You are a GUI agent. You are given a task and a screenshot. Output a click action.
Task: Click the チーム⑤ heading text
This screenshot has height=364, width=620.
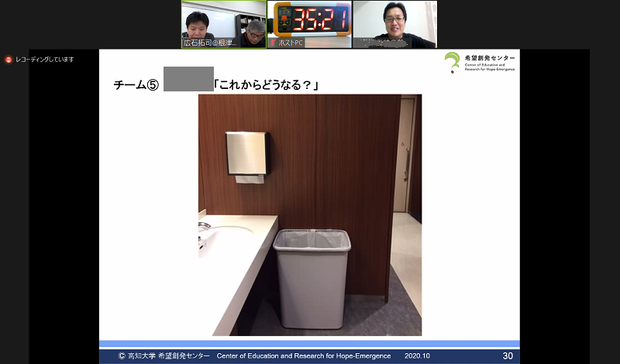136,85
